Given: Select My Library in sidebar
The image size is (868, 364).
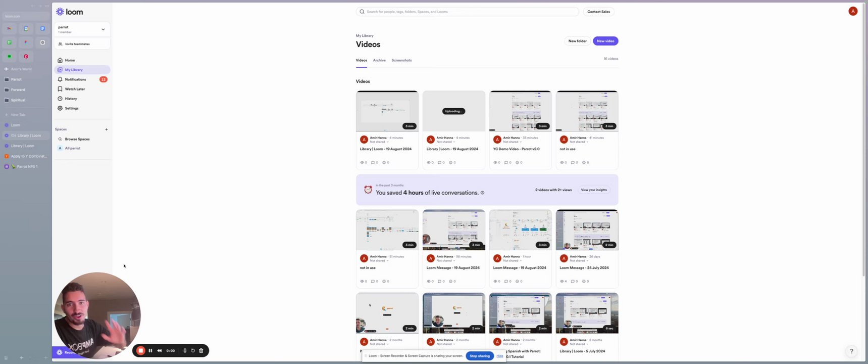Looking at the screenshot, I should pyautogui.click(x=82, y=70).
